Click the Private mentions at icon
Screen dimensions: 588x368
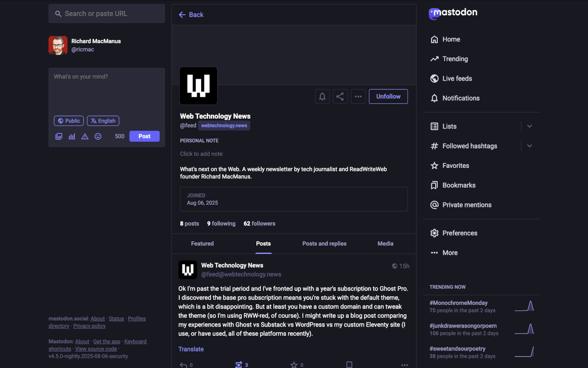click(x=435, y=205)
